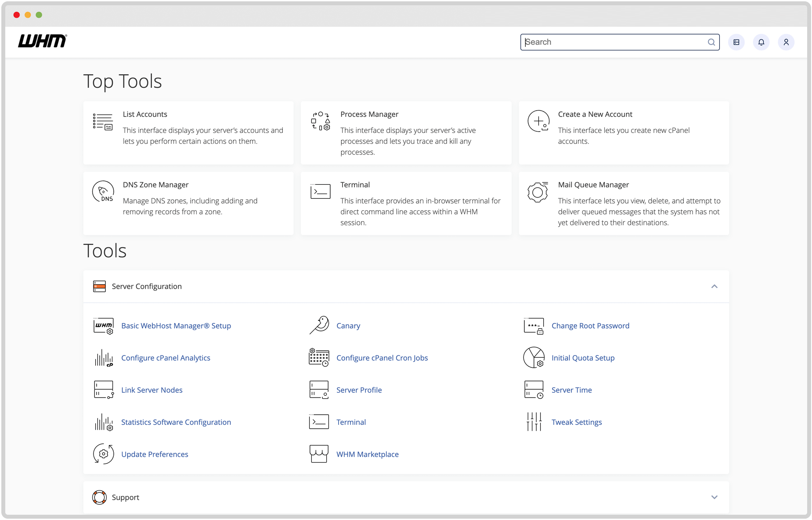Click the Configure cPanel Cron Jobs icon
The width and height of the screenshot is (812, 520).
coord(319,358)
